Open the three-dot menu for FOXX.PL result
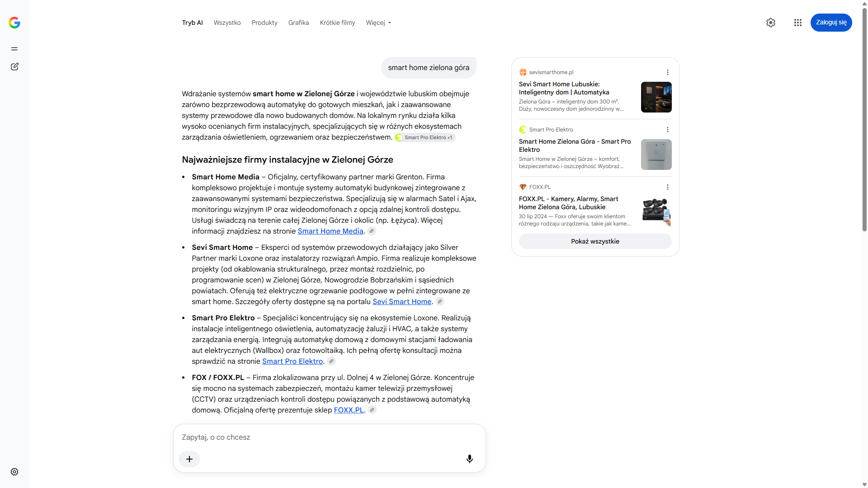Viewport: 868px width, 488px height. tap(668, 187)
